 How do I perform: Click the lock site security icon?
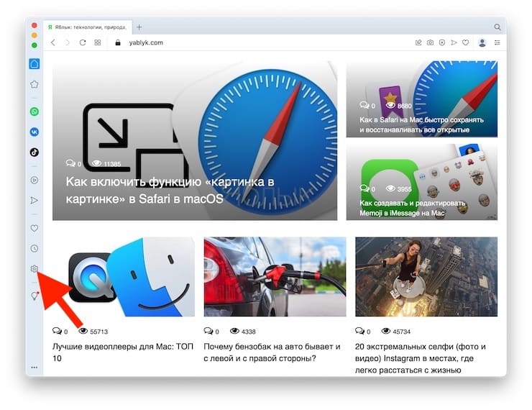tap(118, 42)
